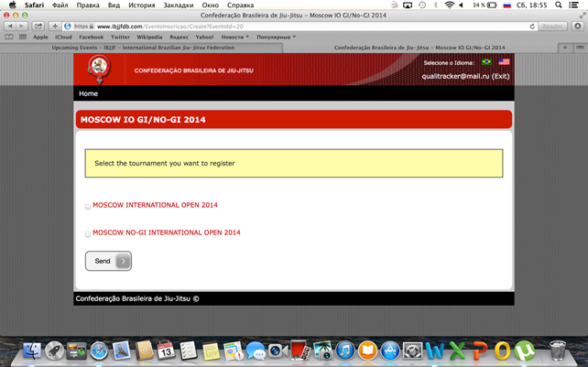588x367 pixels.
Task: Open the Wi-Fi status menu
Action: point(449,5)
